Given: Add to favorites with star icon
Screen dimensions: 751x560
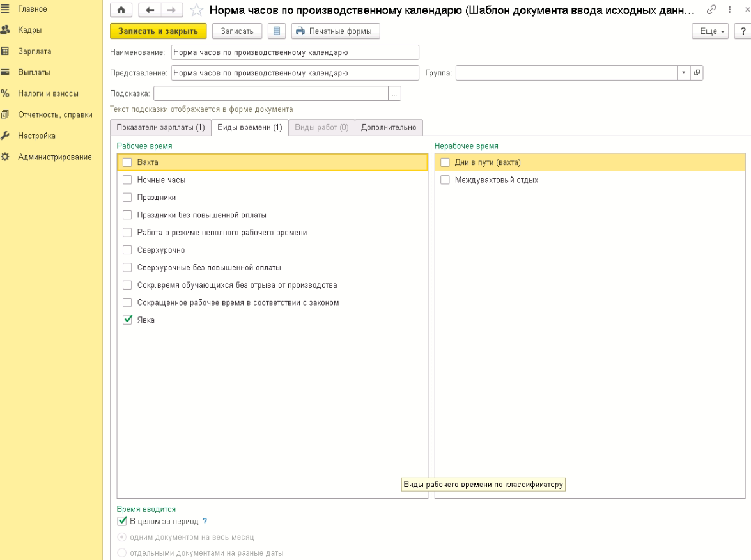Looking at the screenshot, I should [x=197, y=10].
